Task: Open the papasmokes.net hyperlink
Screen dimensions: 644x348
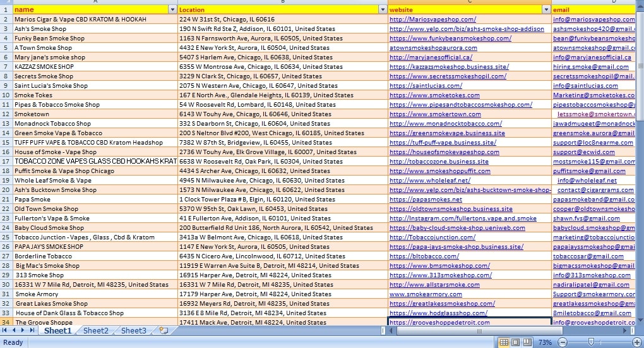Action: tap(426, 200)
